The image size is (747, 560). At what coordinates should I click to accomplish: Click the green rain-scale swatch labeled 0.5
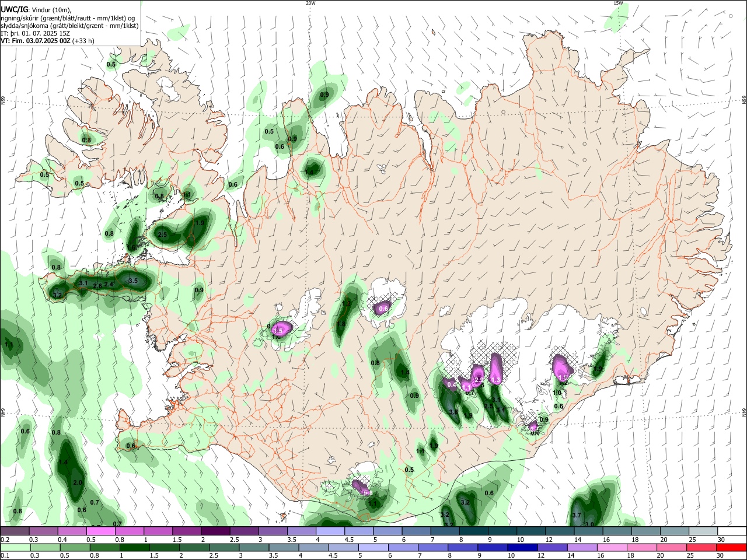click(75, 547)
